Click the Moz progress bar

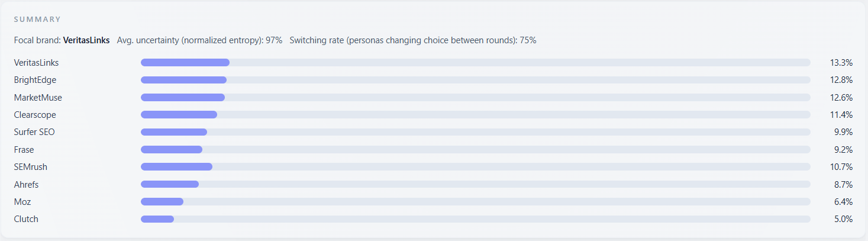coord(475,202)
